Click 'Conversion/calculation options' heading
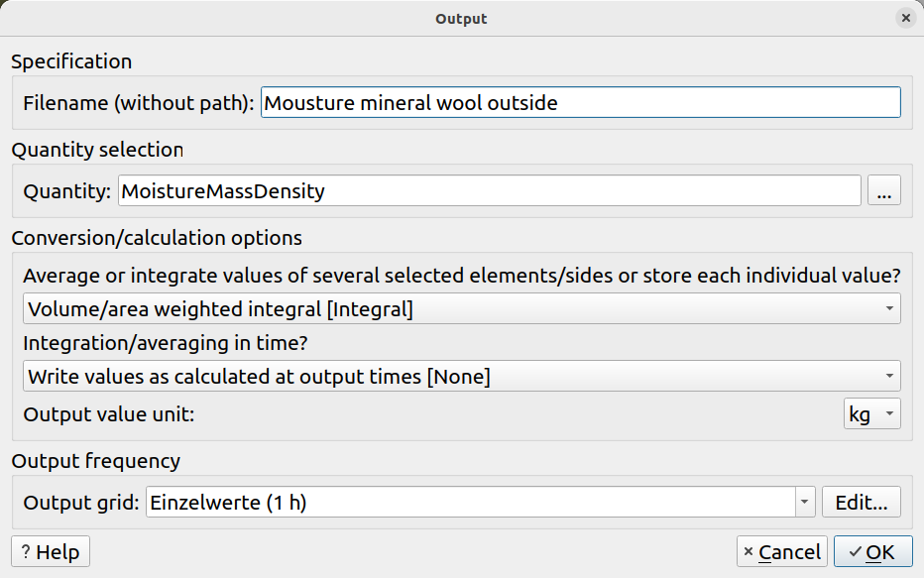 click(157, 238)
